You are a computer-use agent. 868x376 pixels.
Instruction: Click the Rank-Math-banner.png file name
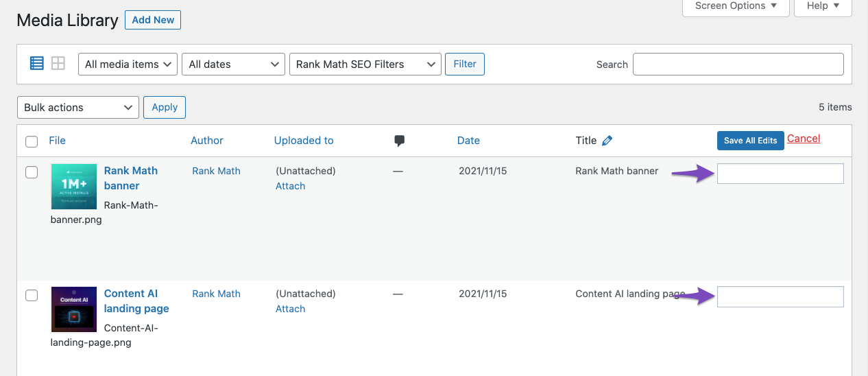pyautogui.click(x=104, y=212)
